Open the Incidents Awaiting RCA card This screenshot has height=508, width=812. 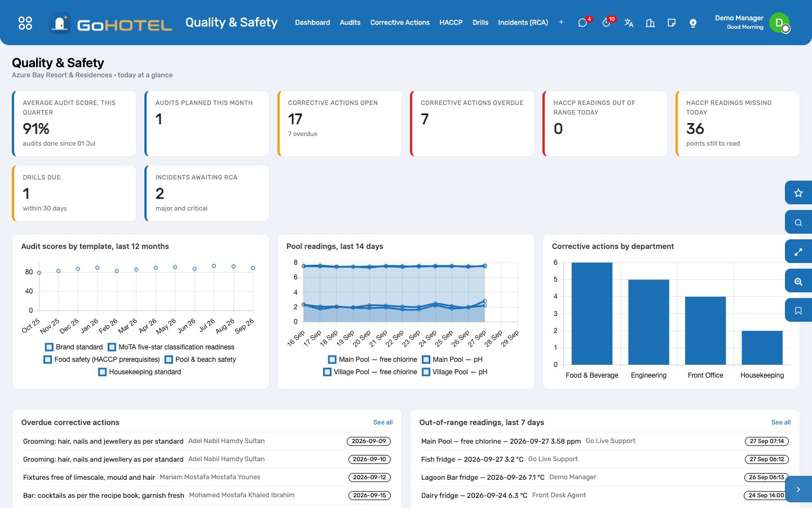[207, 193]
